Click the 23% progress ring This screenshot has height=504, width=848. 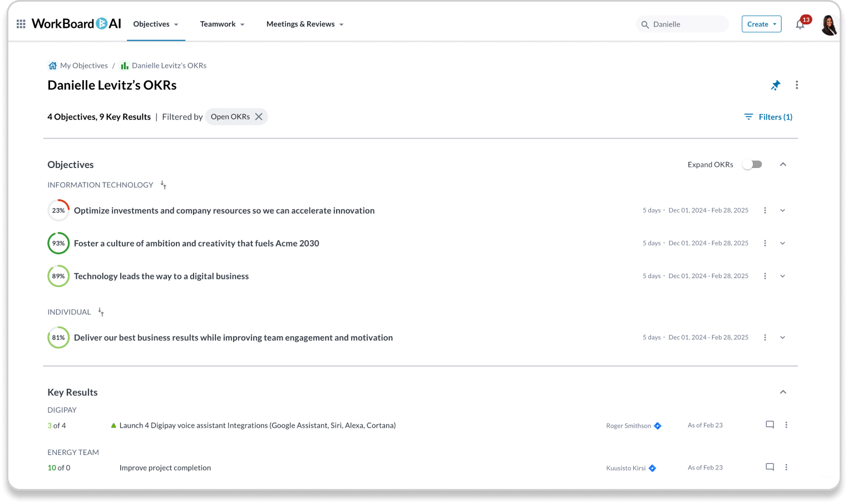coord(58,210)
